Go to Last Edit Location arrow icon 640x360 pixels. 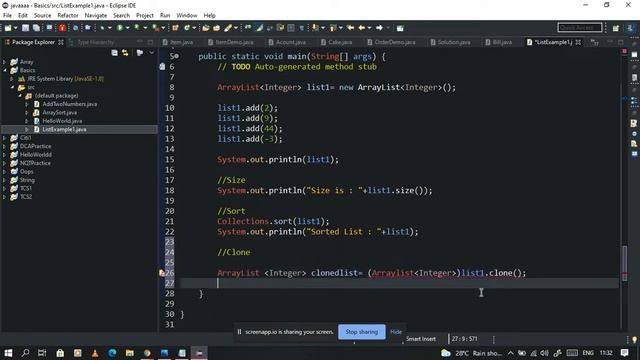tap(350, 28)
